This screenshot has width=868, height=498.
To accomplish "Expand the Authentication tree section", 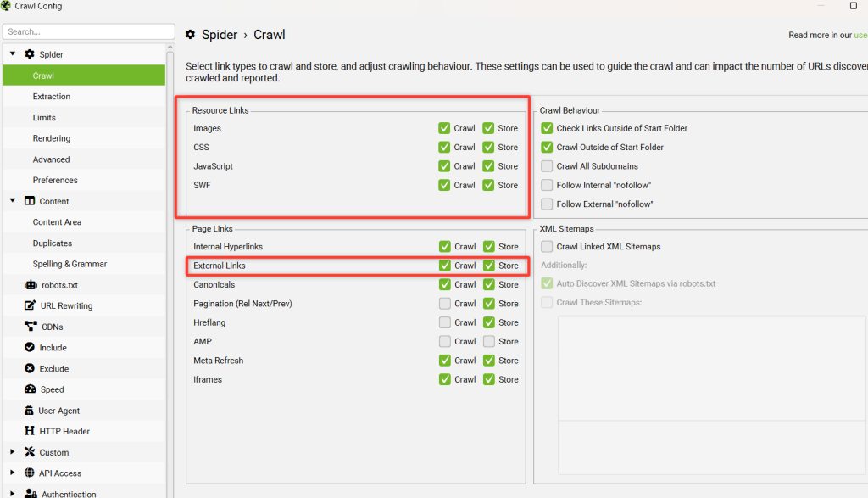I will point(12,493).
